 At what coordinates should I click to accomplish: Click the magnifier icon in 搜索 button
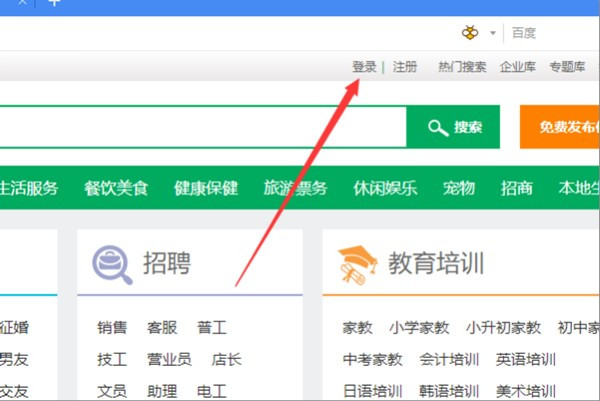pos(438,127)
